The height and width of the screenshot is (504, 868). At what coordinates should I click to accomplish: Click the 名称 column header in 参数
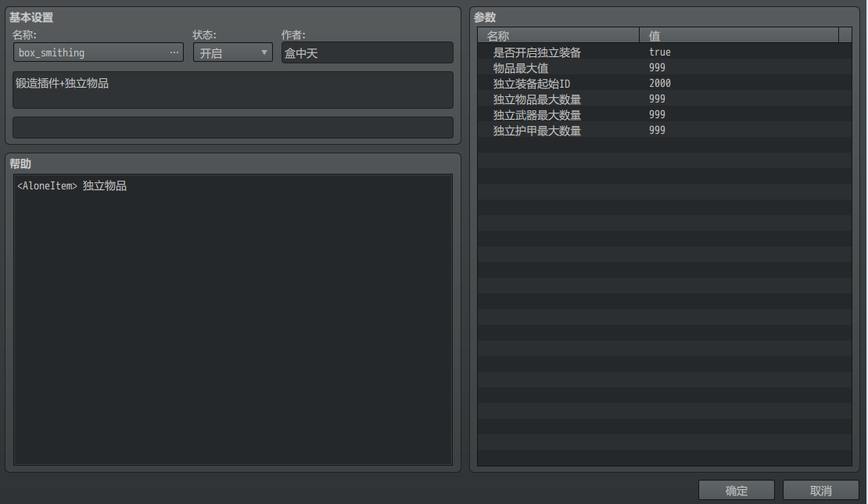pos(558,35)
